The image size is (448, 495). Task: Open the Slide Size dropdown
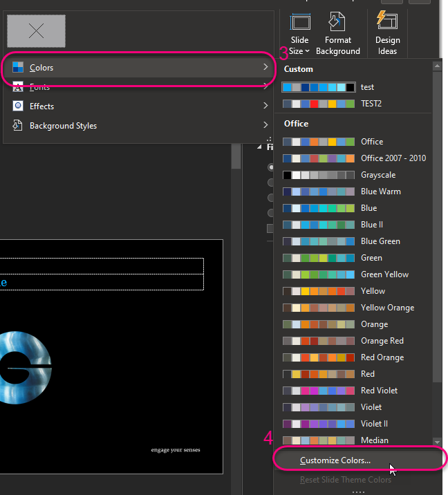tap(299, 34)
